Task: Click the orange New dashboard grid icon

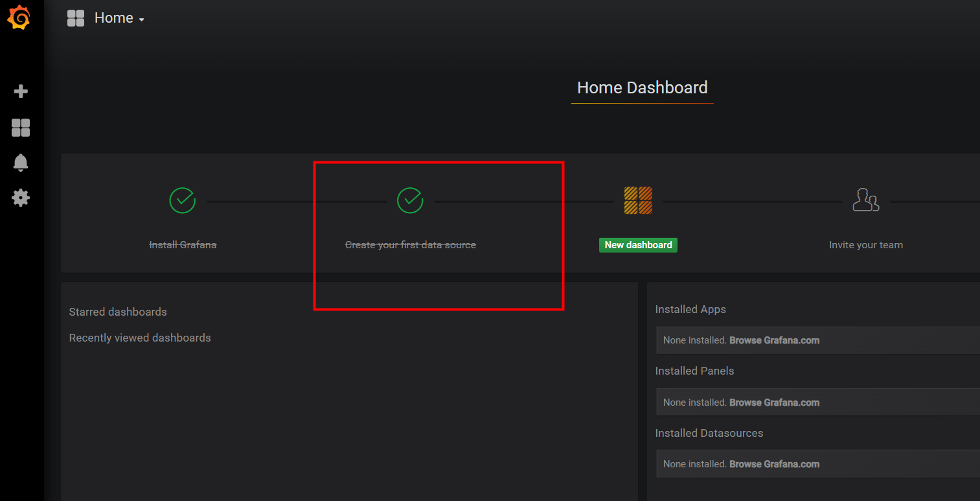Action: tap(638, 200)
